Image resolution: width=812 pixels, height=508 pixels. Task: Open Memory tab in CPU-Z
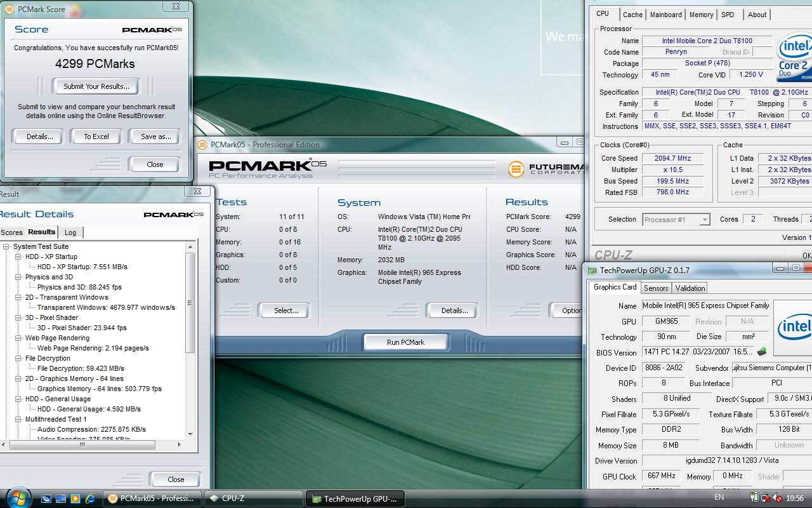coord(701,15)
